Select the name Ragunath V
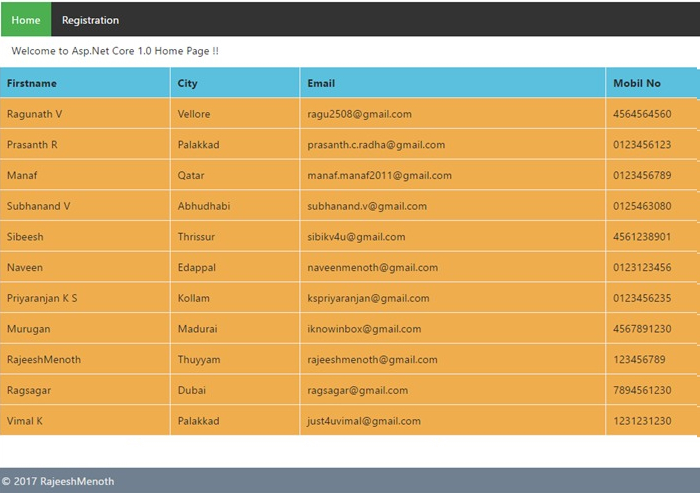 click(34, 114)
